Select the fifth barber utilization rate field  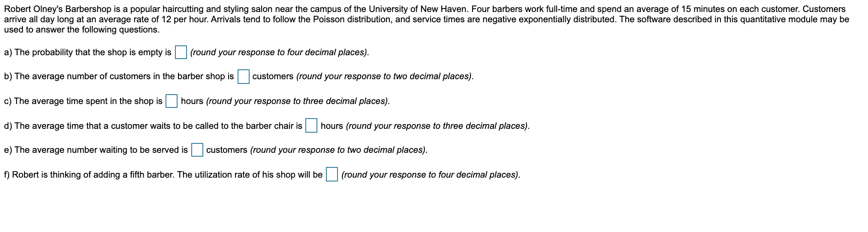332,175
